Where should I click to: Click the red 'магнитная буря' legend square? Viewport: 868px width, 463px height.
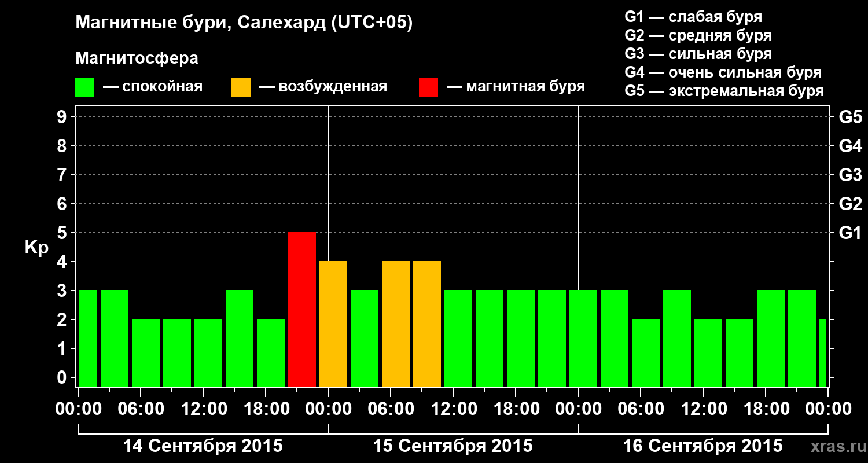428,87
